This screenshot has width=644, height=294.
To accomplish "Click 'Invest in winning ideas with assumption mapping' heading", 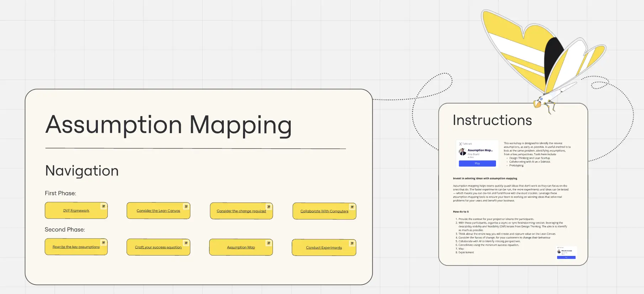I will point(485,178).
